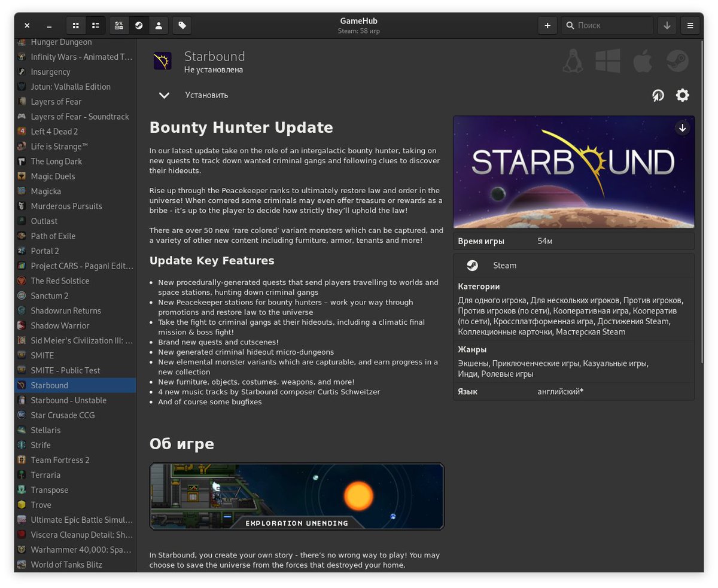Click download image arrow on Starbound banner
This screenshot has width=718, height=588.
[x=682, y=128]
